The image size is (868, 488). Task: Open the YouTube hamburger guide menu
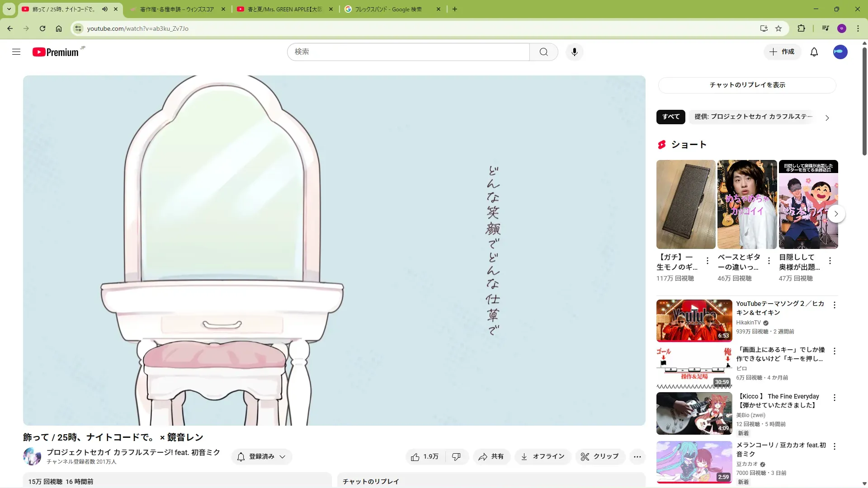(x=16, y=52)
